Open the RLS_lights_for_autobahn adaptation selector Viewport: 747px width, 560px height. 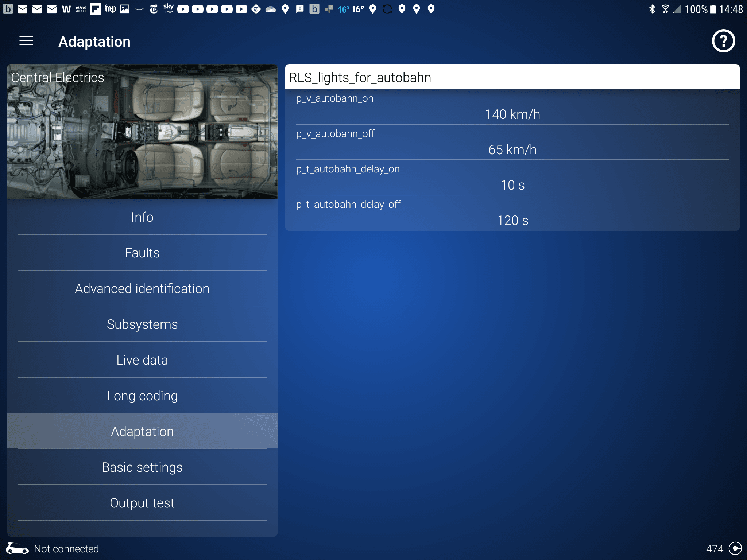point(512,77)
